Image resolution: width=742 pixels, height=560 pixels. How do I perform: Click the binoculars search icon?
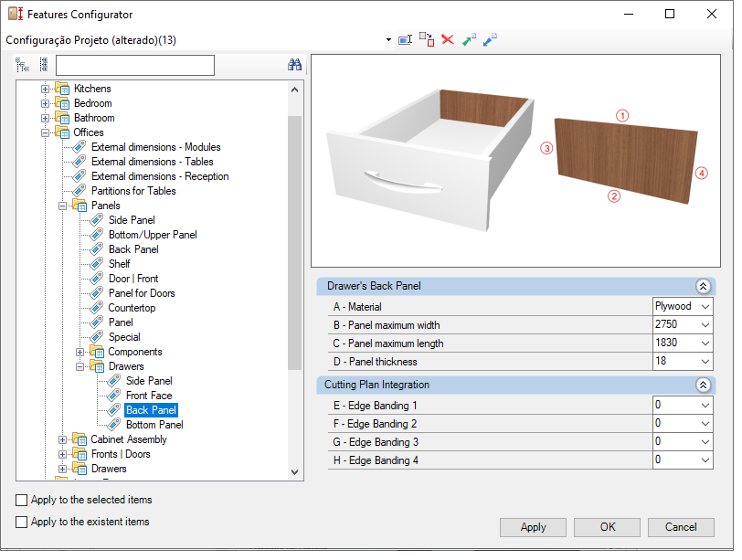click(x=294, y=65)
